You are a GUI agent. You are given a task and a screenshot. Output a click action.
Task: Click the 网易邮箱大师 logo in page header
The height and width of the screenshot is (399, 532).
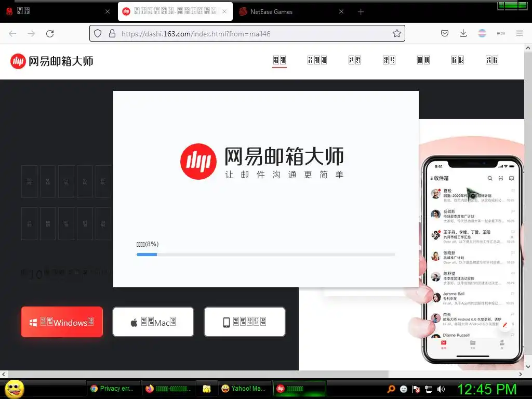click(x=51, y=61)
